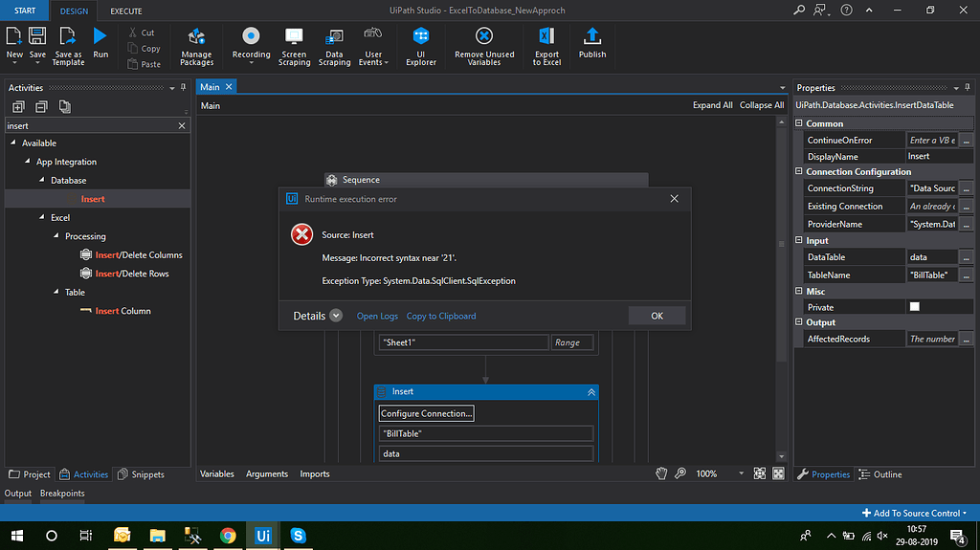Expand the error Details chevron
Image resolution: width=980 pixels, height=550 pixels.
click(x=336, y=316)
